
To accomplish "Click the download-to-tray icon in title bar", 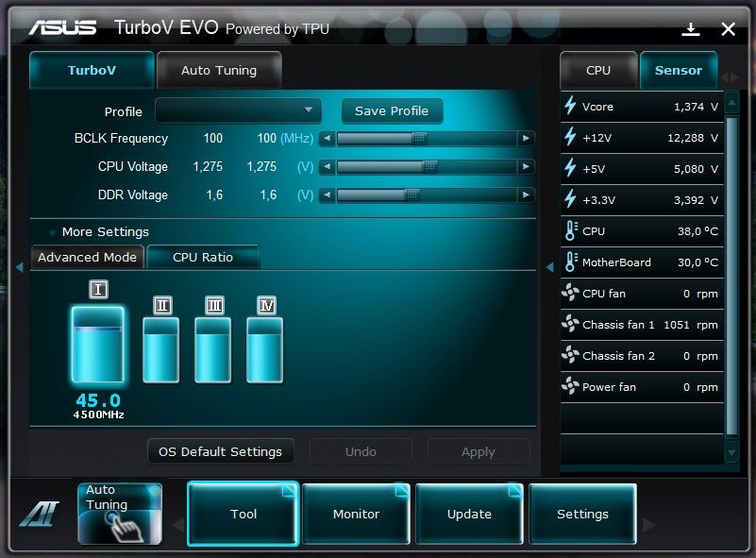I will point(691,29).
